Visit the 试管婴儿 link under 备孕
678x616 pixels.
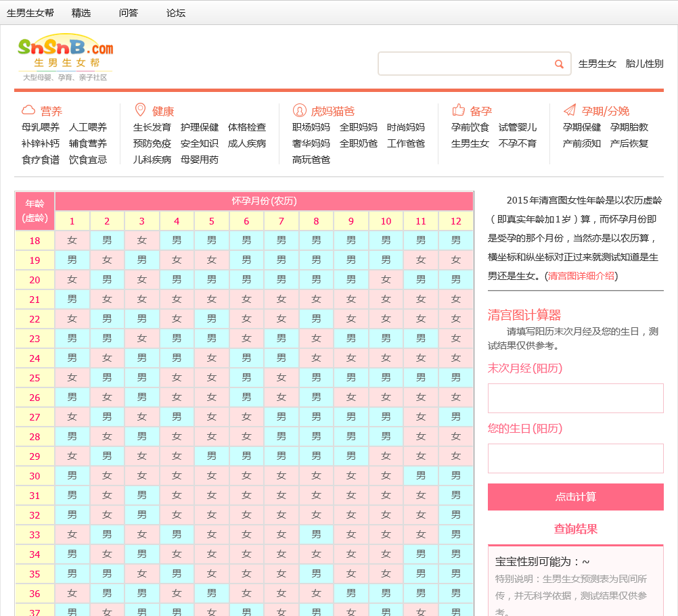click(x=518, y=127)
